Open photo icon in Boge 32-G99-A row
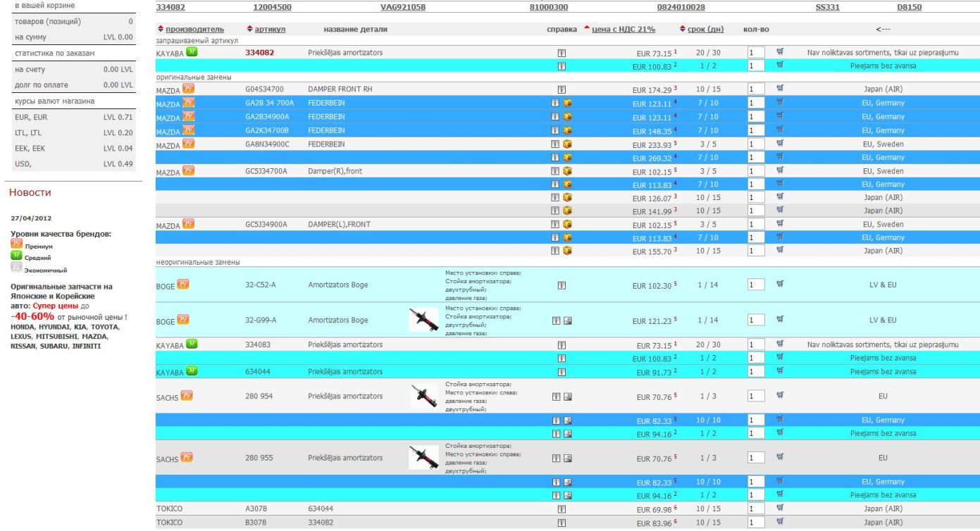The width and height of the screenshot is (980, 531). coord(567,320)
